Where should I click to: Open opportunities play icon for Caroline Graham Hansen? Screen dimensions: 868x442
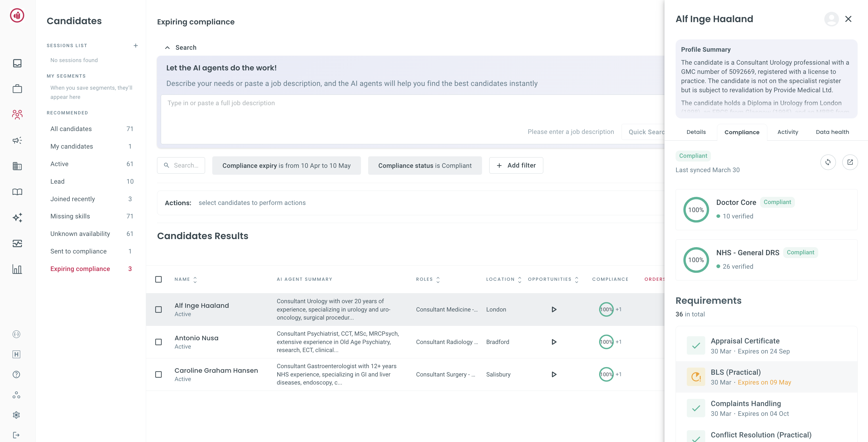point(554,374)
